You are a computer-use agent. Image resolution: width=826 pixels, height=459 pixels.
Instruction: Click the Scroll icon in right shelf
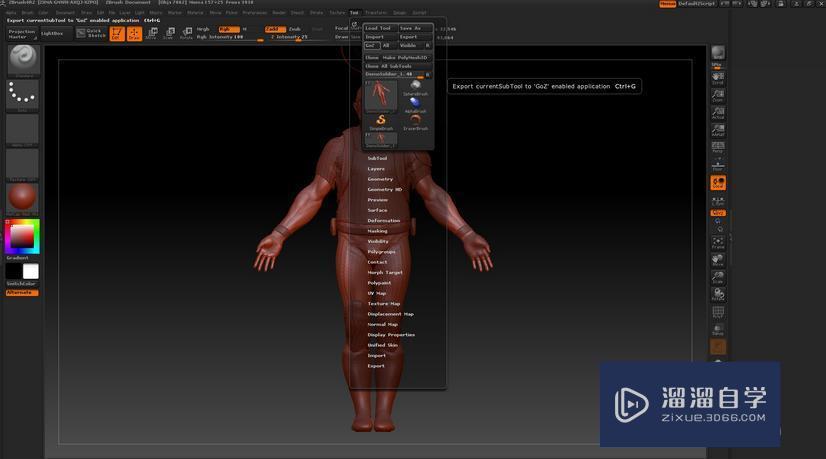coord(718,78)
